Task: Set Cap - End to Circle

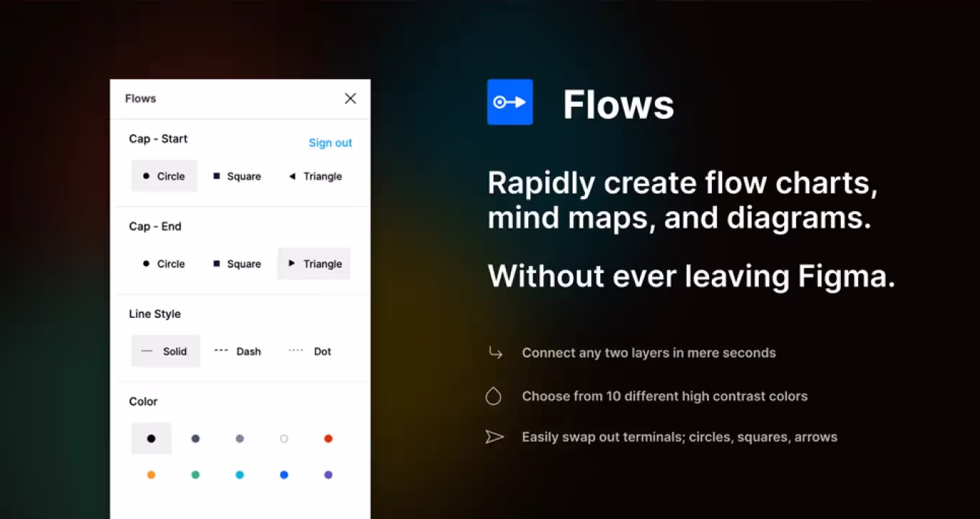Action: (164, 264)
